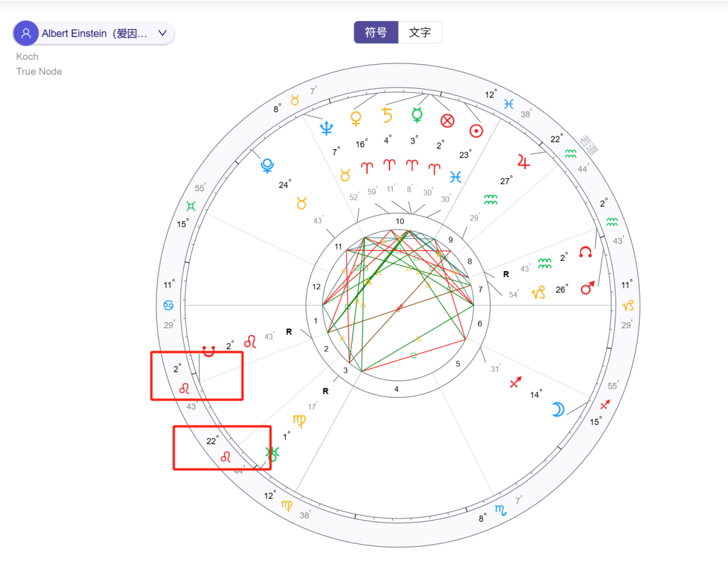Image resolution: width=728 pixels, height=561 pixels.
Task: Select the green Mercury glyph at the top
Action: [x=417, y=115]
